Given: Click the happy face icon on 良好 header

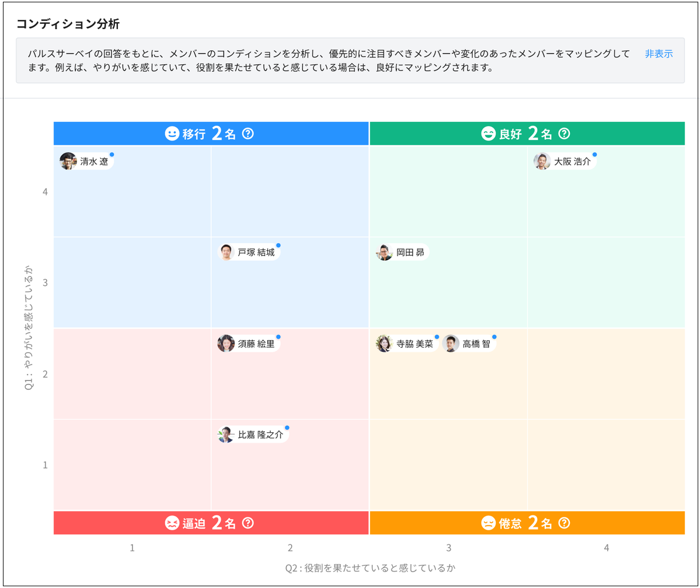Looking at the screenshot, I should point(489,133).
